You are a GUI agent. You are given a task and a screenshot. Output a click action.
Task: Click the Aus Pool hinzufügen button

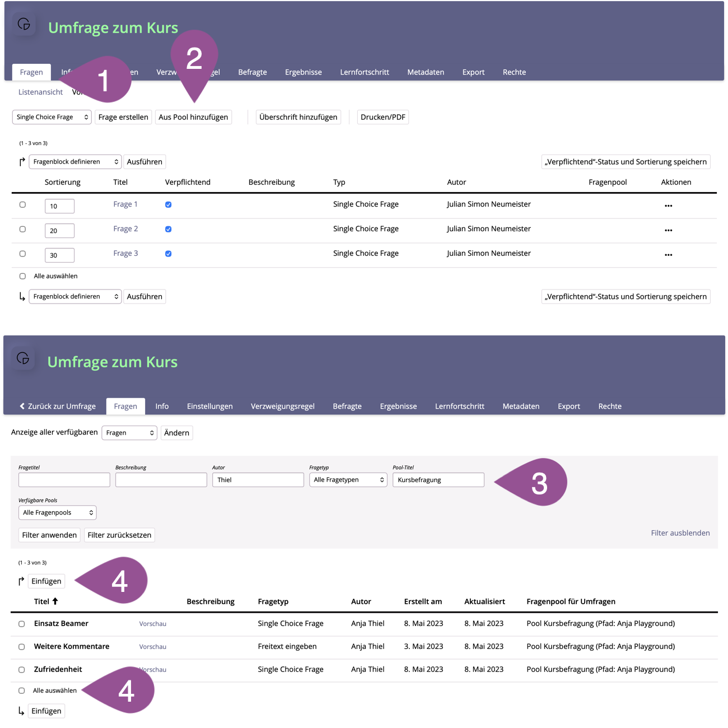click(193, 117)
